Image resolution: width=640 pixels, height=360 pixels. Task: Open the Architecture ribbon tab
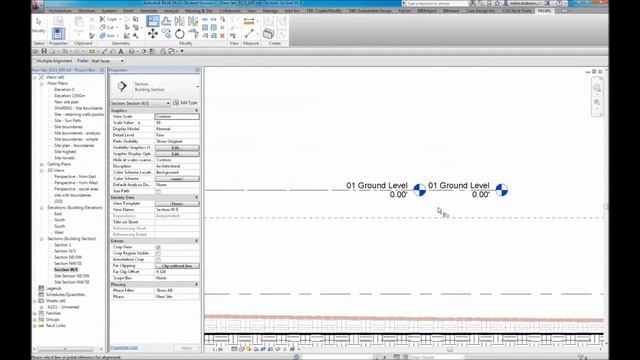[x=60, y=11]
